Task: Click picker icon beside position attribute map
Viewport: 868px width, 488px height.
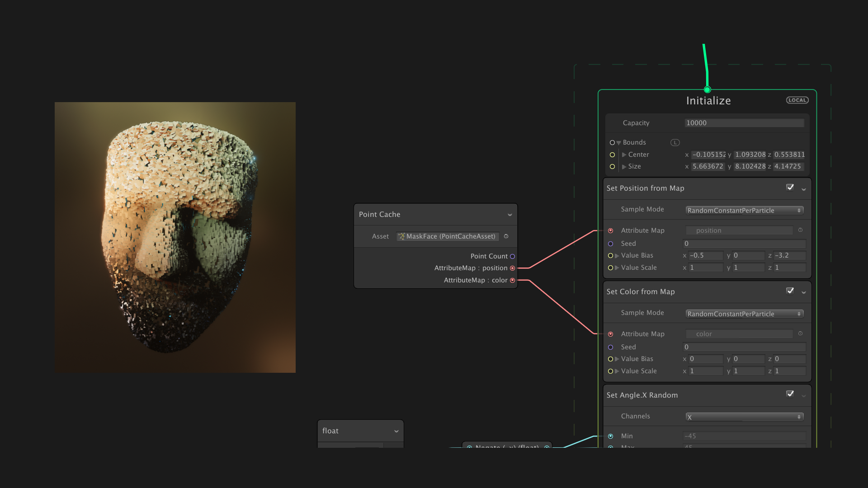Action: [x=800, y=230]
